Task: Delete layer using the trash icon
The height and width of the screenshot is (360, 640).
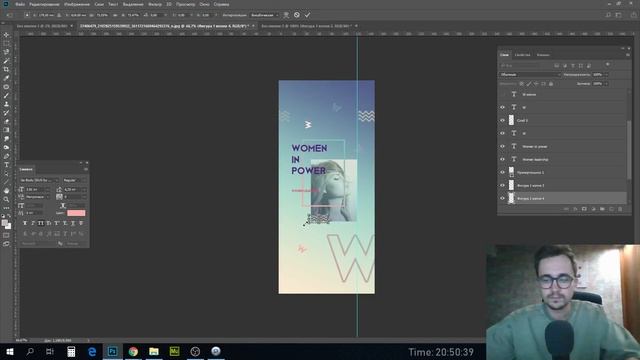Action: click(x=620, y=209)
